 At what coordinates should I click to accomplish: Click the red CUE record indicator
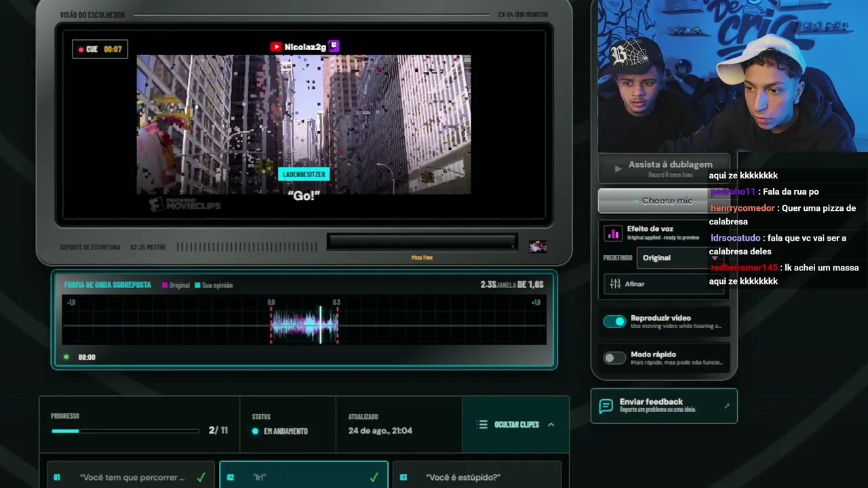click(81, 49)
